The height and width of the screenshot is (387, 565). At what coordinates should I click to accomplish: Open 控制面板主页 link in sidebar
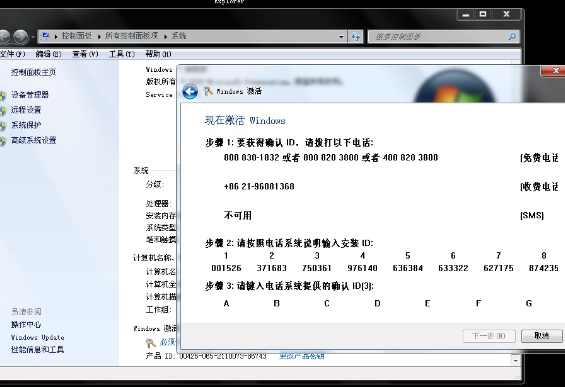pyautogui.click(x=33, y=72)
